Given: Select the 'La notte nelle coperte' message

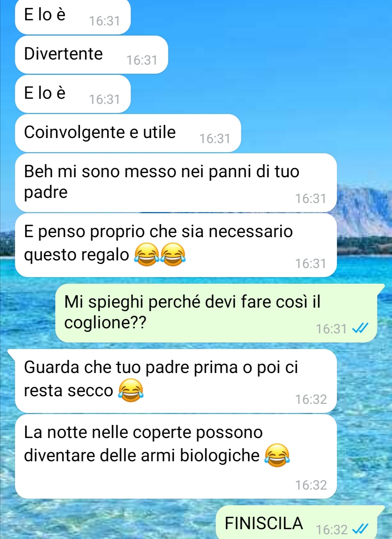Looking at the screenshot, I should point(176,457).
